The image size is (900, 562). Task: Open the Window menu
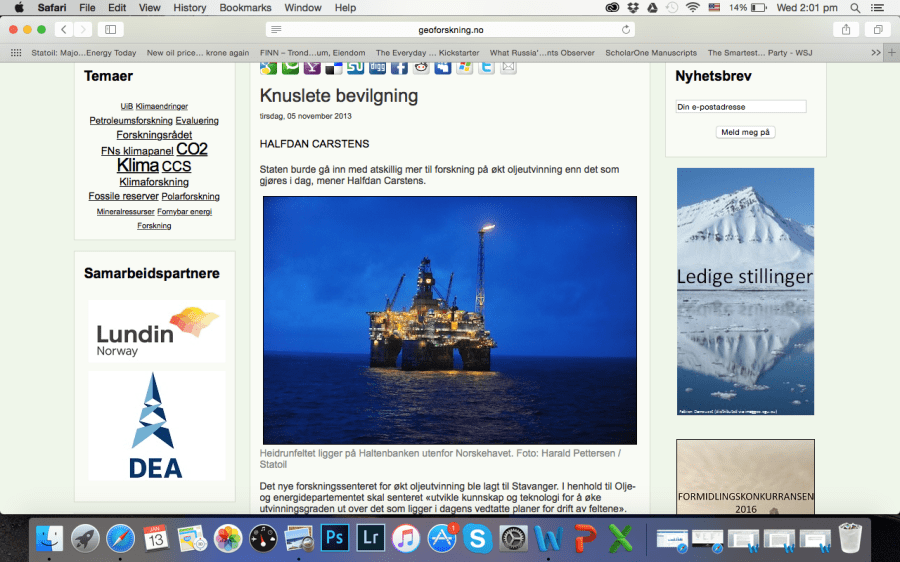pos(303,8)
